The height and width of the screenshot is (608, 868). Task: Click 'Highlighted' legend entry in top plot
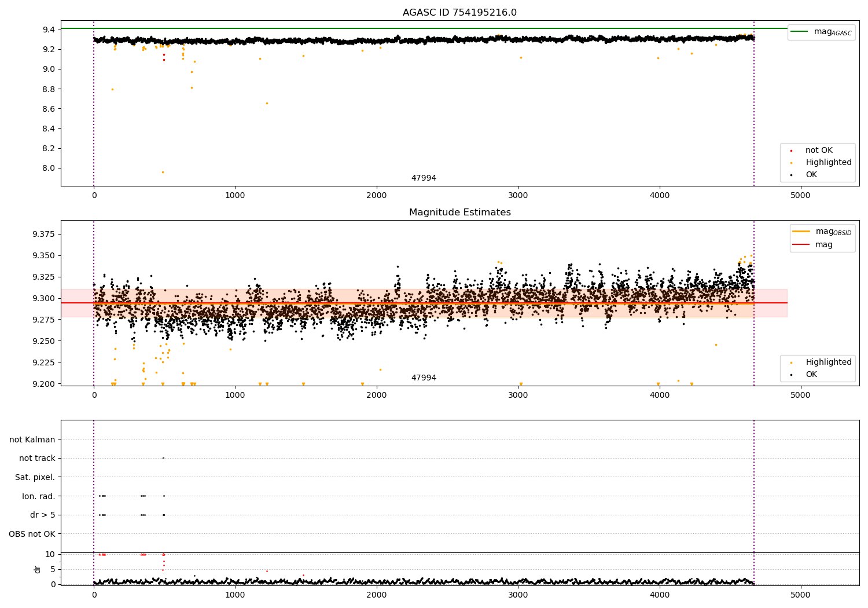pyautogui.click(x=829, y=163)
